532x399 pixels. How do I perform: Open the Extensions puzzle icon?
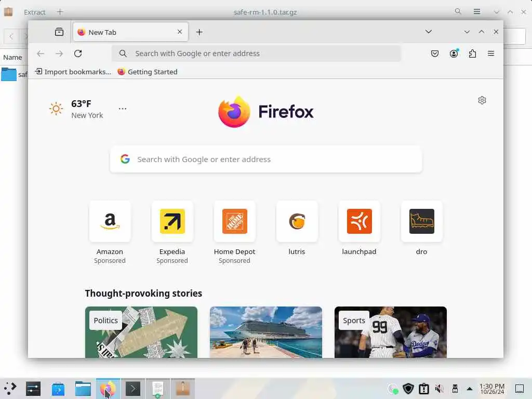tap(472, 54)
